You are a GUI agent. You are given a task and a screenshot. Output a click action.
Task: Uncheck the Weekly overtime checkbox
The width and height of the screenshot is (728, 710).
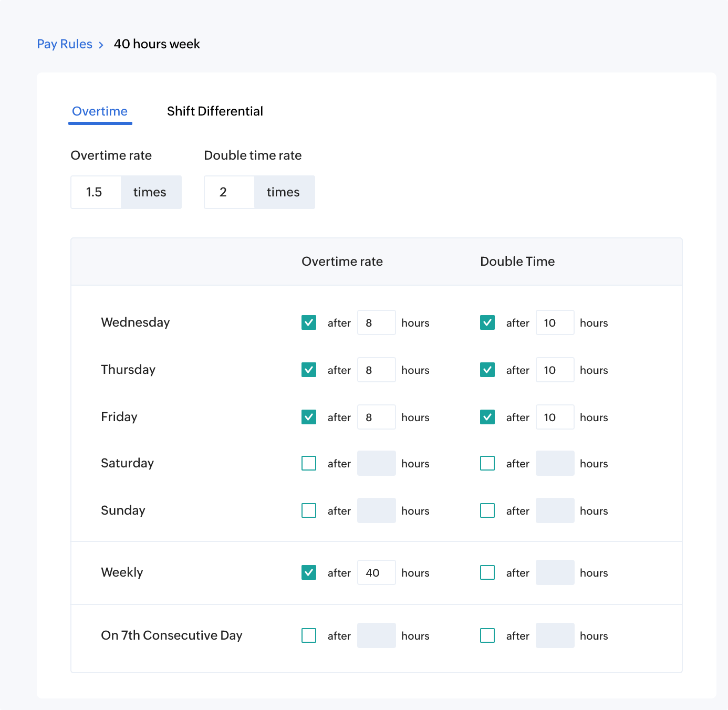click(x=309, y=572)
